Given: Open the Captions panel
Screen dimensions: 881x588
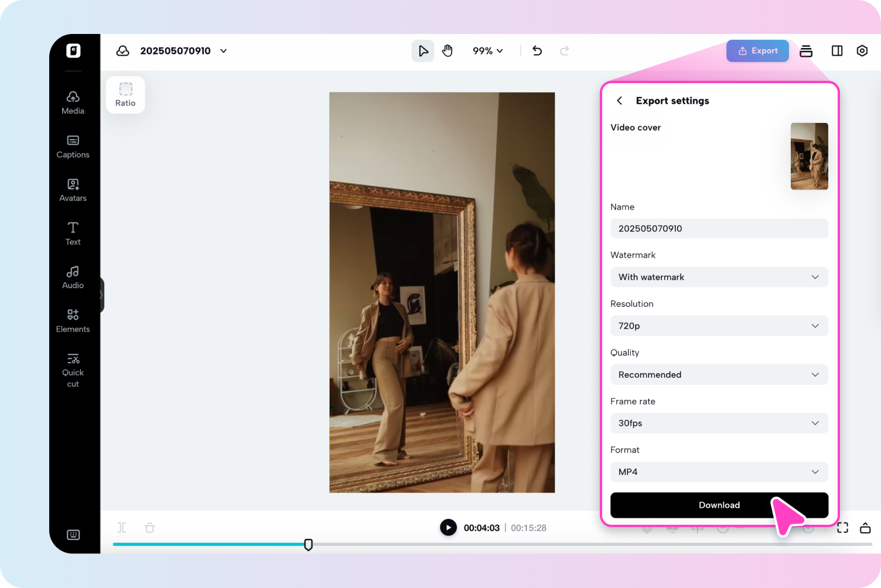Looking at the screenshot, I should pos(73,146).
